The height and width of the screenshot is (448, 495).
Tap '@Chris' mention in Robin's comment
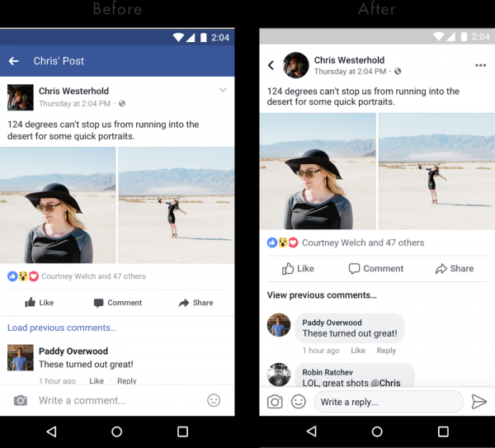[385, 383]
